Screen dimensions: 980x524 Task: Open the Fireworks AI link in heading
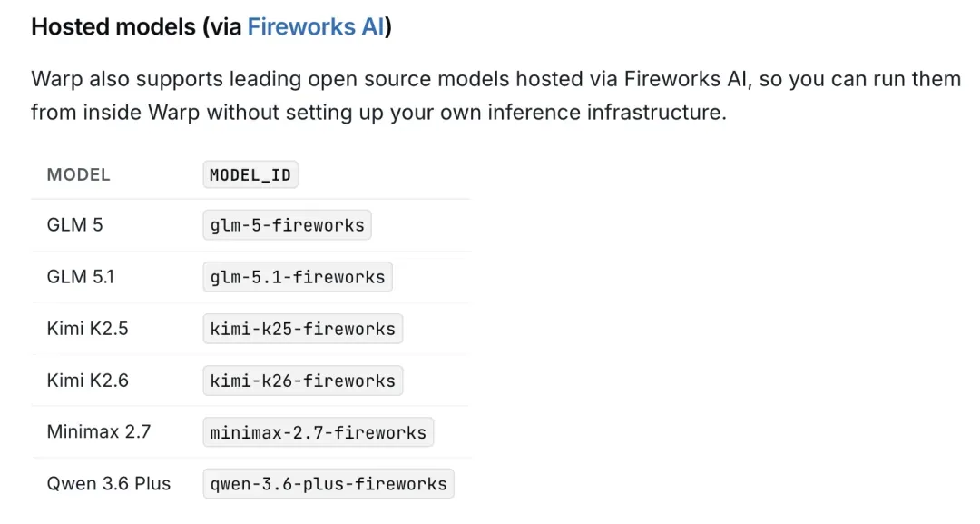click(316, 27)
